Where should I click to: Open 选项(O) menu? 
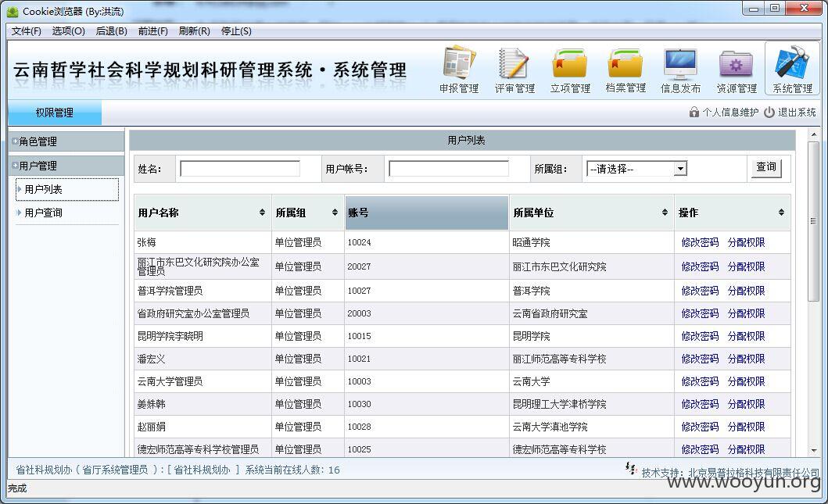[69, 31]
